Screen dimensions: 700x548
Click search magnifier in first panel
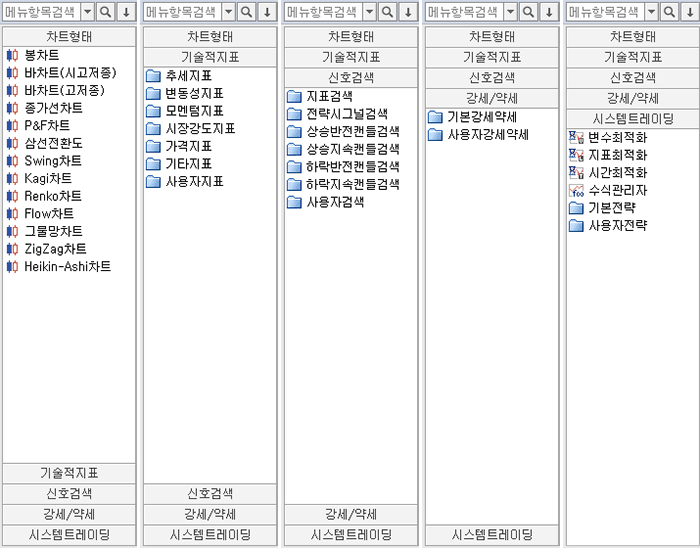106,12
